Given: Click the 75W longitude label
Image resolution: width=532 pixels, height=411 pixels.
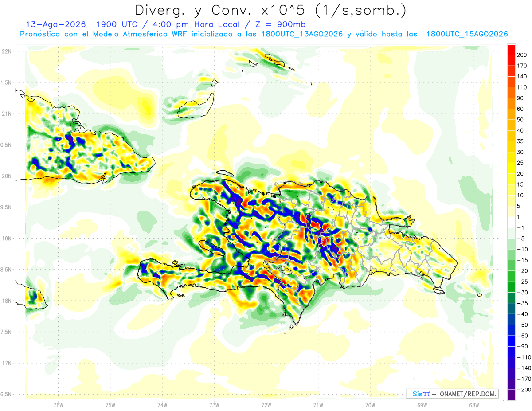Looking at the screenshot, I should pos(110,405).
